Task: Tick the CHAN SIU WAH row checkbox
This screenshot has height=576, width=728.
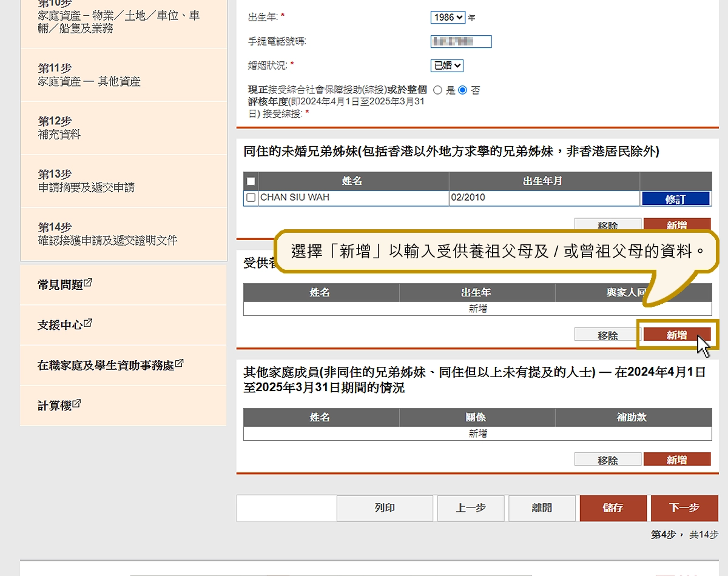Action: click(x=251, y=198)
